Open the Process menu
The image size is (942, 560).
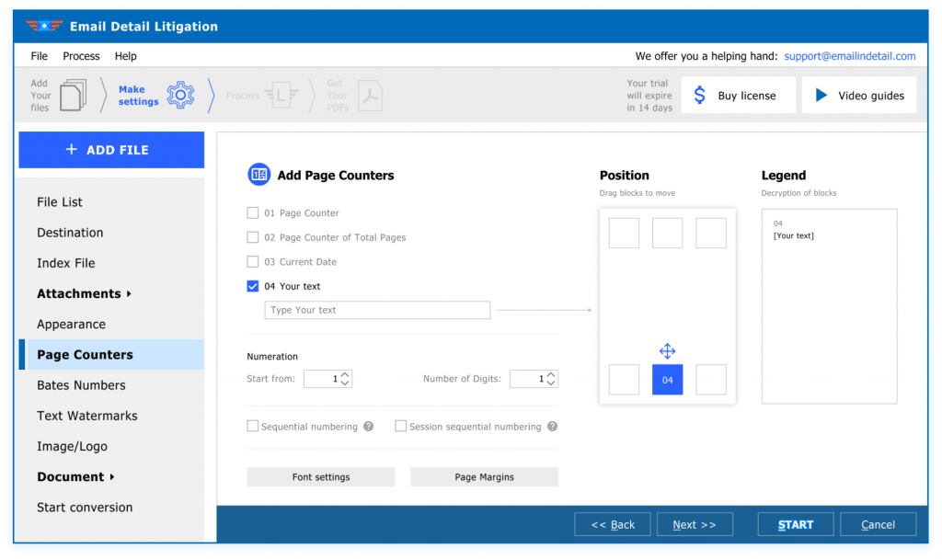(81, 56)
